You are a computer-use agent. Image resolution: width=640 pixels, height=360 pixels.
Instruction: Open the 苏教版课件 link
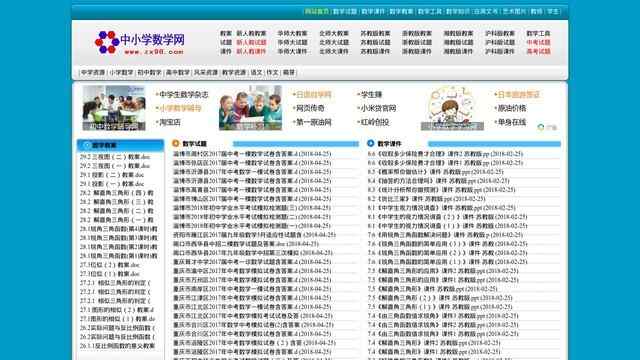click(x=376, y=51)
